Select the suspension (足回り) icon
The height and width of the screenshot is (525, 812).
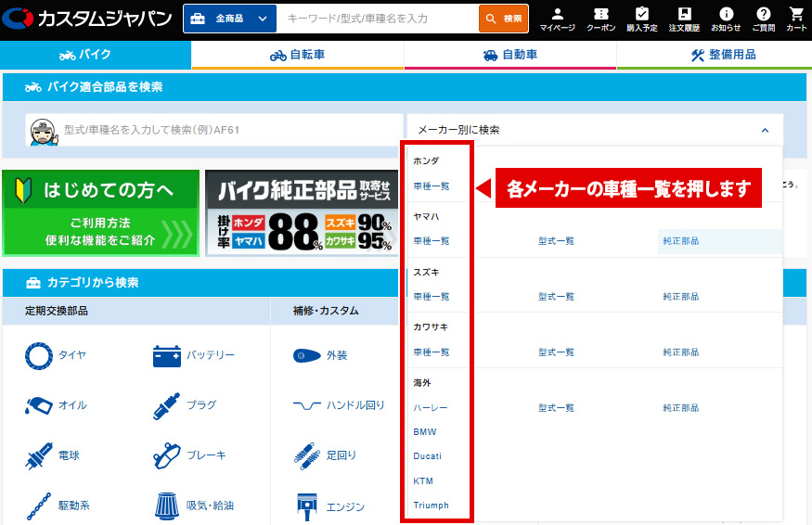point(306,455)
